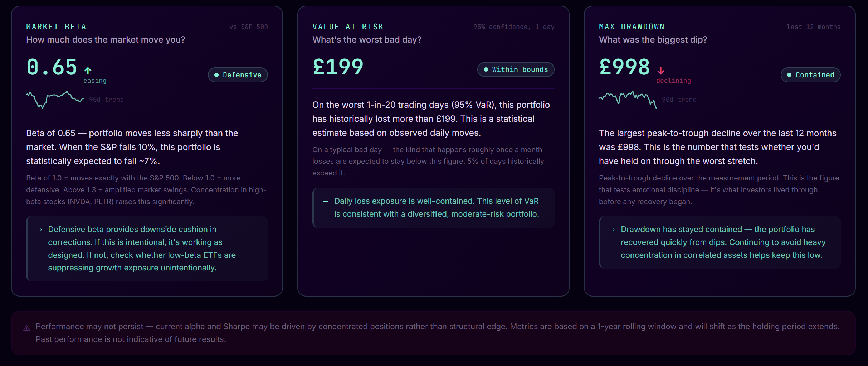Screen dimensions: 868x366
Task: Click the arrow icon in beta insight box
Action: [x=39, y=229]
